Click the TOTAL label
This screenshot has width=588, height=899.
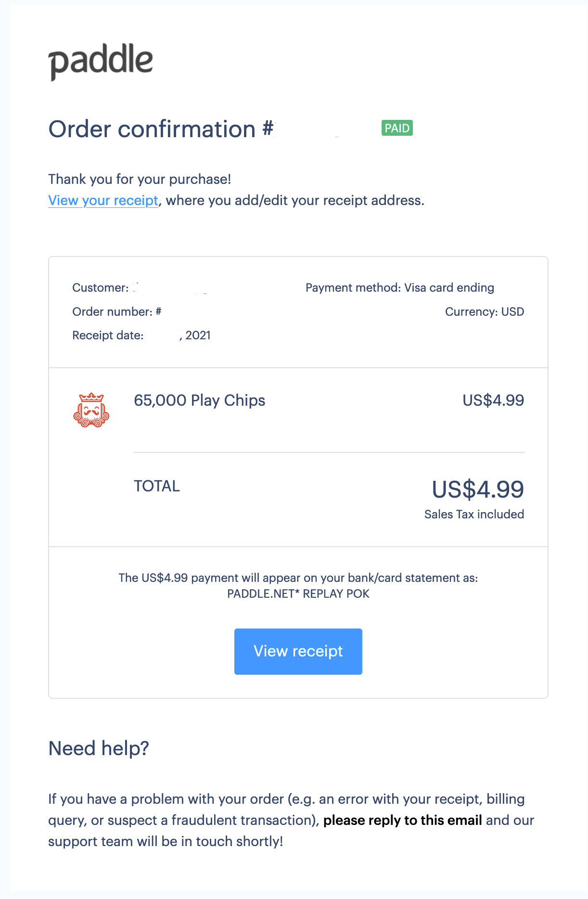[x=157, y=486]
